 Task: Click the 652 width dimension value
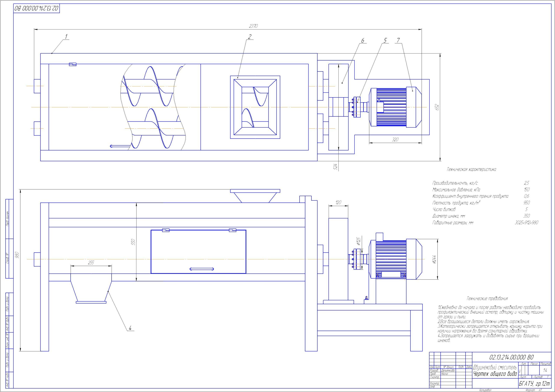pos(437,107)
